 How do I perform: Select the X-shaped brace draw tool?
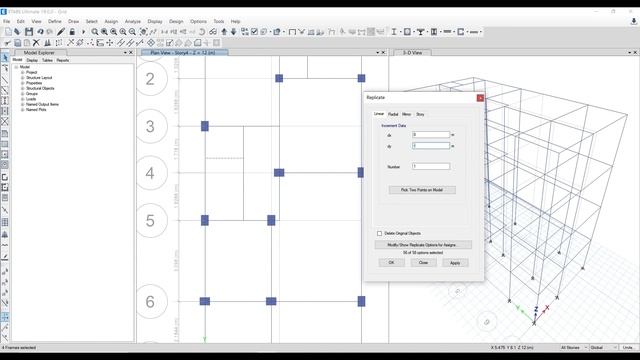pos(5,121)
